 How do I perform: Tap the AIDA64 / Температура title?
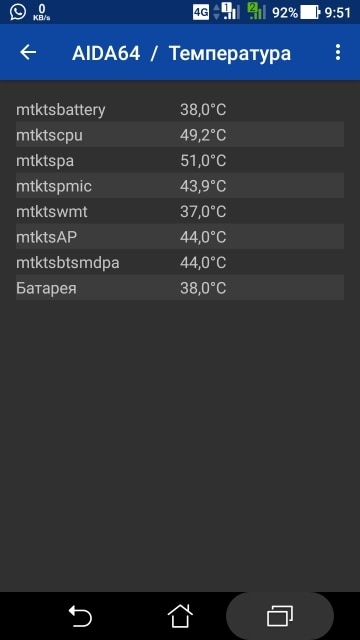coord(181,53)
